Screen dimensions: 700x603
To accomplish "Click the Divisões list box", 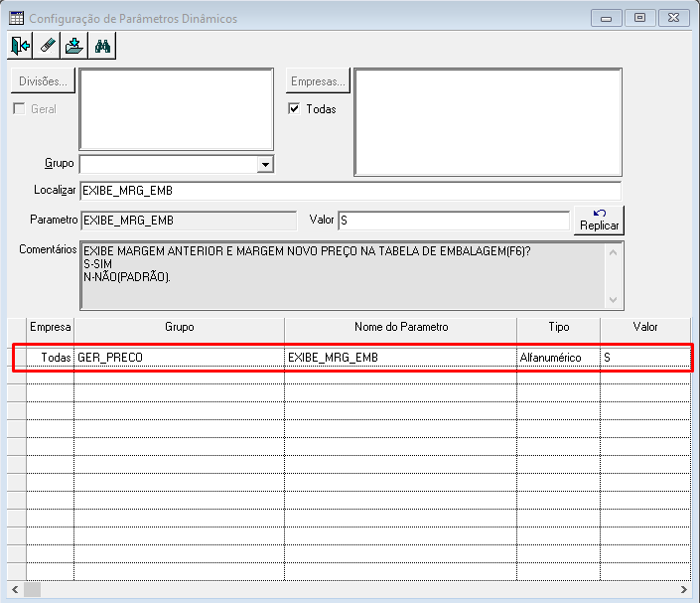I will point(177,109).
